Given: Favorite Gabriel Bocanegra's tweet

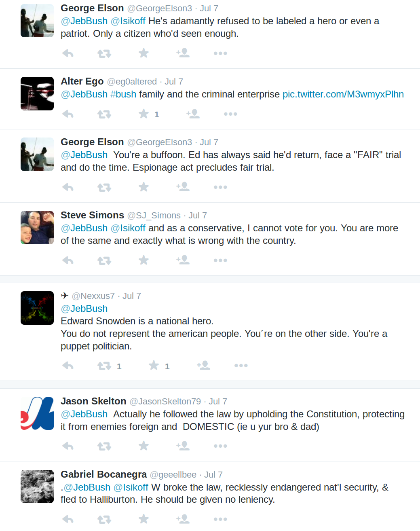Looking at the screenshot, I should pos(144,519).
